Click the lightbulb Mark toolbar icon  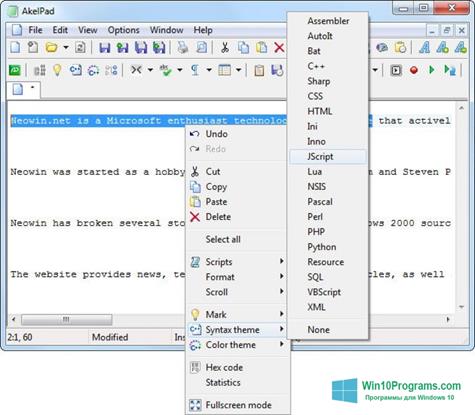[57, 70]
